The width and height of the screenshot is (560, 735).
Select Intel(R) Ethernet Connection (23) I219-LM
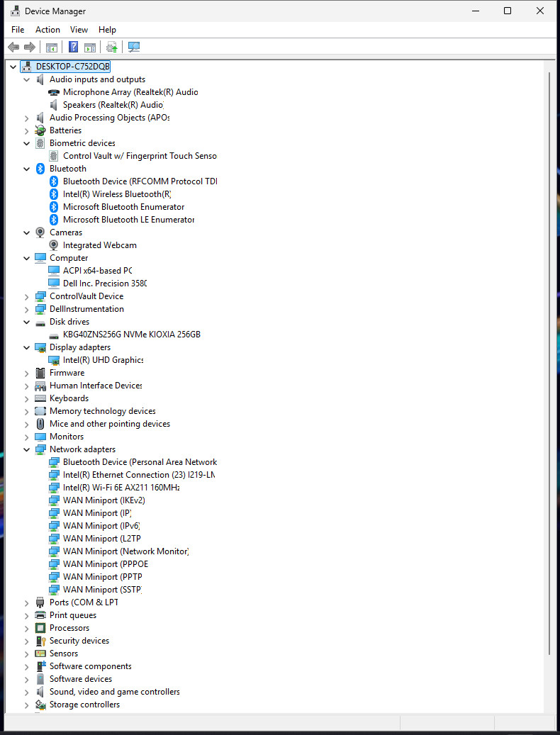[x=139, y=475]
